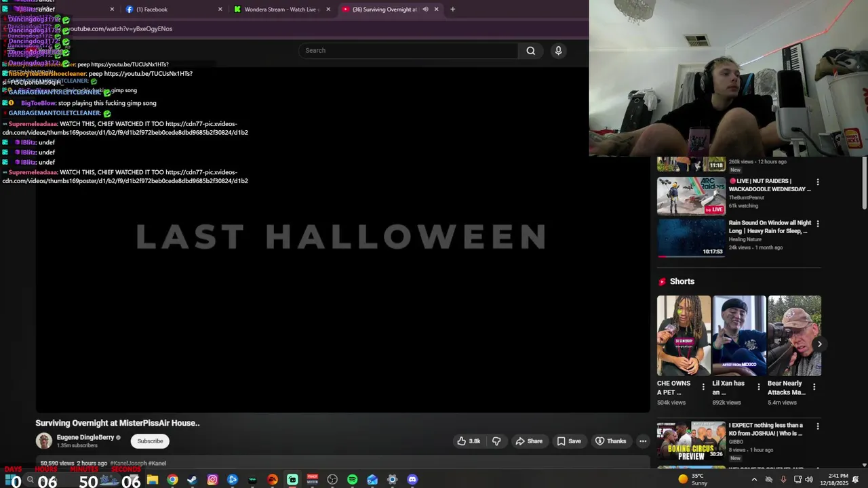This screenshot has height=488, width=868.
Task: Dislike the video with the thumbs-down icon
Action: [496, 441]
